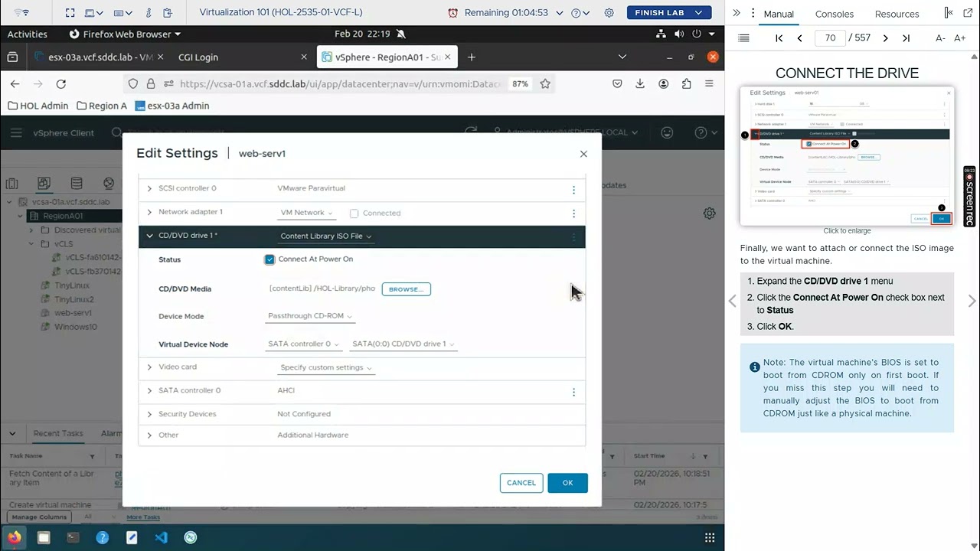Go back in Firefox
This screenshot has width=980, height=551.
click(x=15, y=83)
